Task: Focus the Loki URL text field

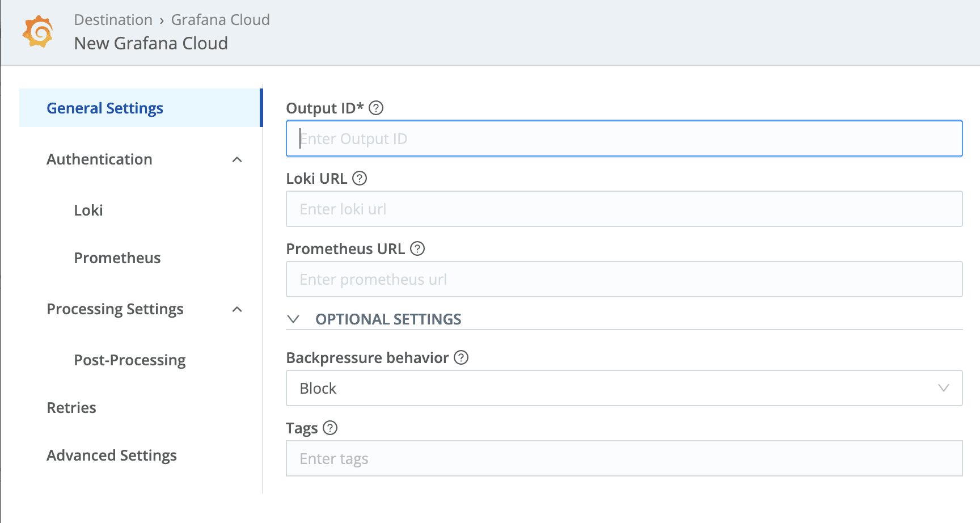Action: click(x=624, y=209)
